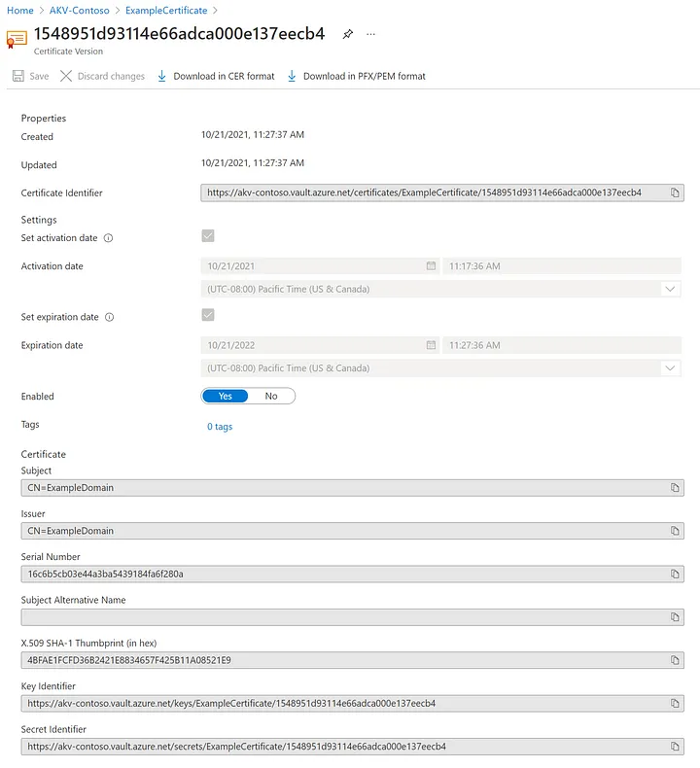Open the activation date calendar picker
The image size is (700, 768).
[x=431, y=265]
